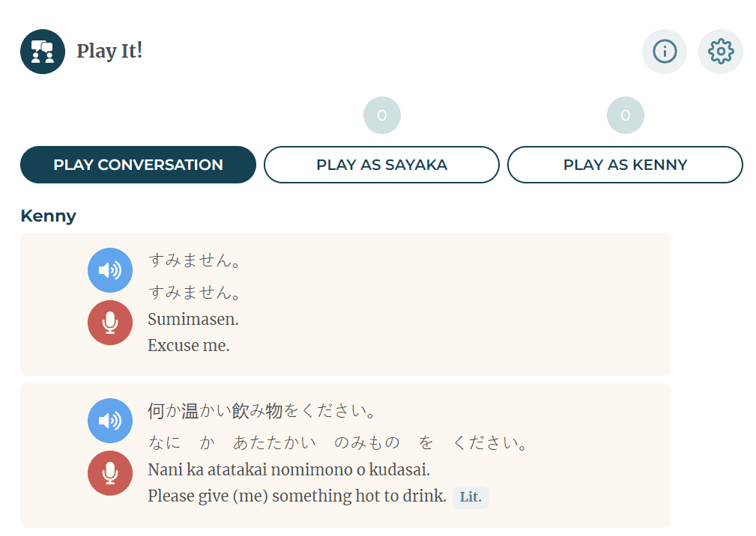Open the settings gear menu
This screenshot has height=536, width=756.
[720, 51]
